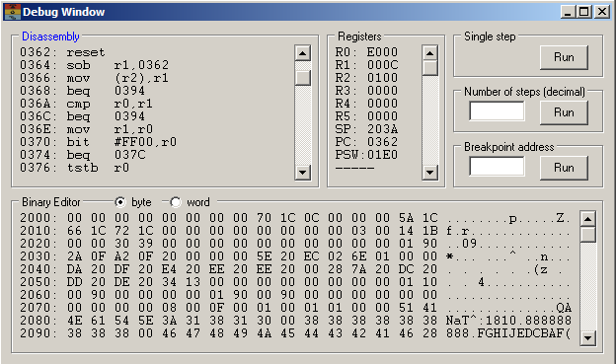Viewport: 616px width, 364px height.
Task: Click register PSW value 01E0
Action: (382, 155)
